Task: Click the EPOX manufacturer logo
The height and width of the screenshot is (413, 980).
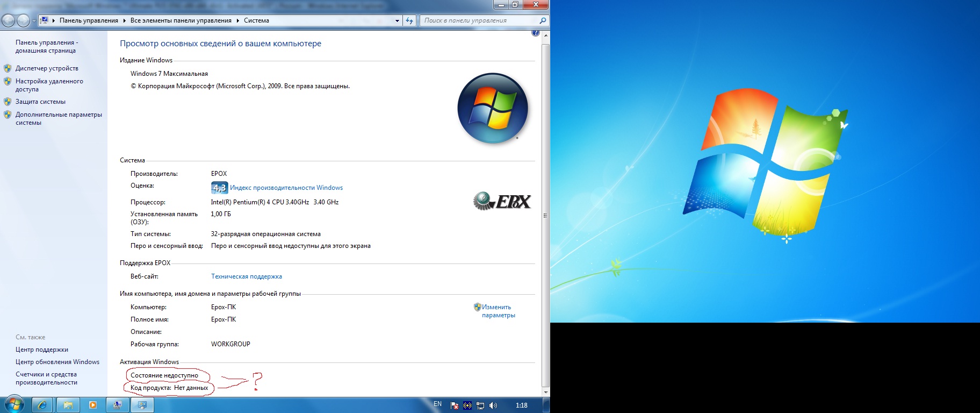Action: coord(502,201)
